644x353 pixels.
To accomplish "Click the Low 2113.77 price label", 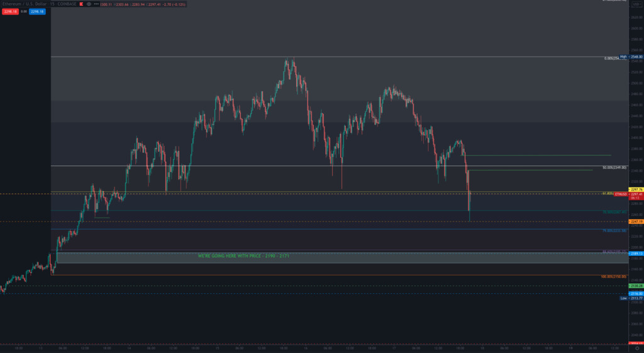I will (x=633, y=298).
